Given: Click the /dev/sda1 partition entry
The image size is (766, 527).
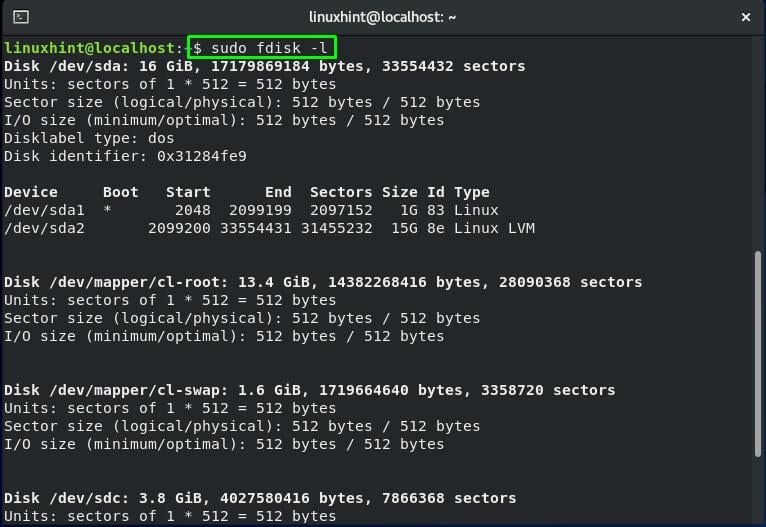Looking at the screenshot, I should [x=44, y=211].
